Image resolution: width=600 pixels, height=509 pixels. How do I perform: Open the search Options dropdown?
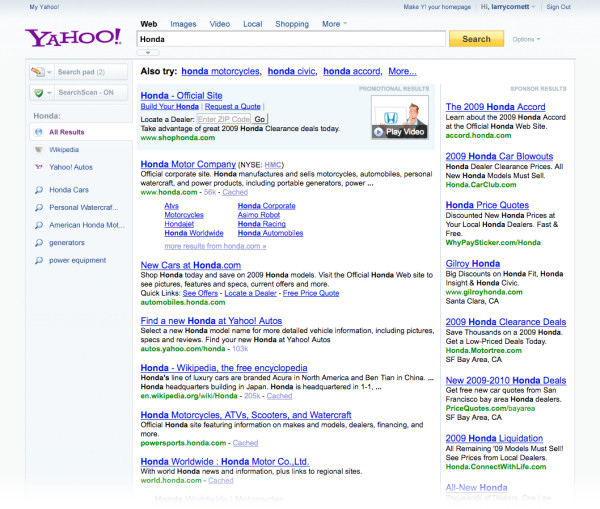coord(526,39)
